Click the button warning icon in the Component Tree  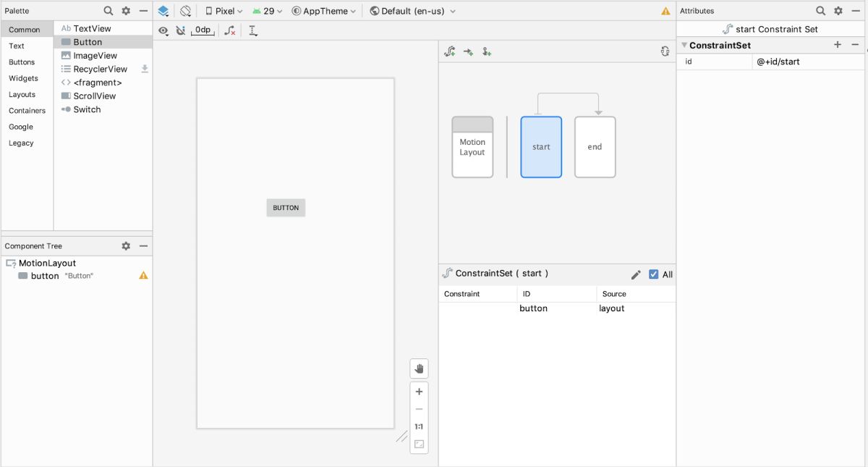pyautogui.click(x=143, y=276)
